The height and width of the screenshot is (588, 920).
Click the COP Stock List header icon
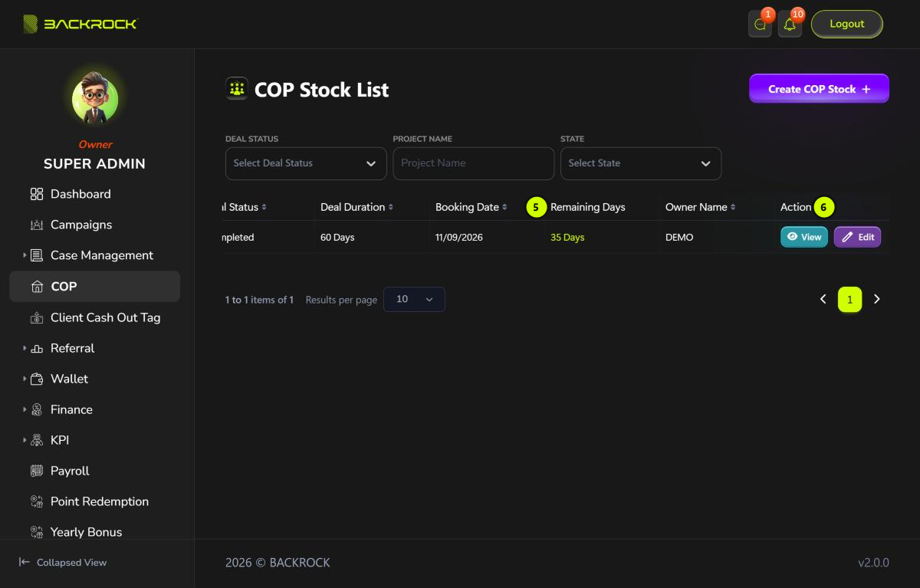[237, 89]
